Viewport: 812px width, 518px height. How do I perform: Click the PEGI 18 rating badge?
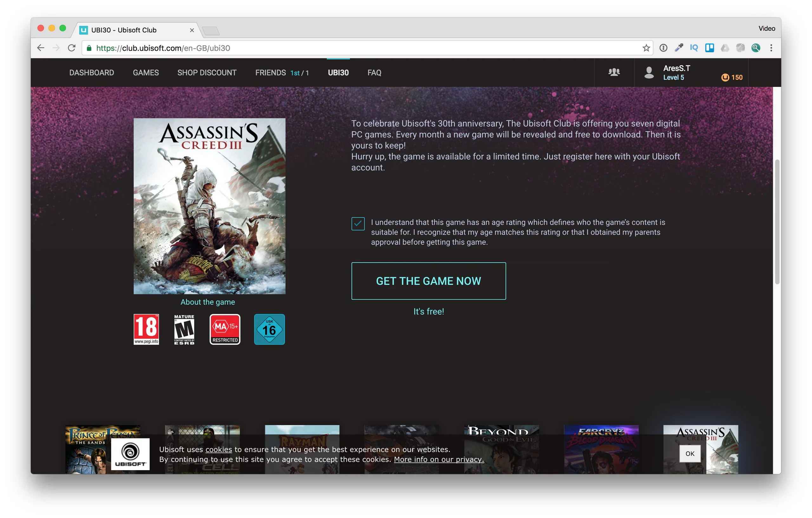(x=146, y=329)
